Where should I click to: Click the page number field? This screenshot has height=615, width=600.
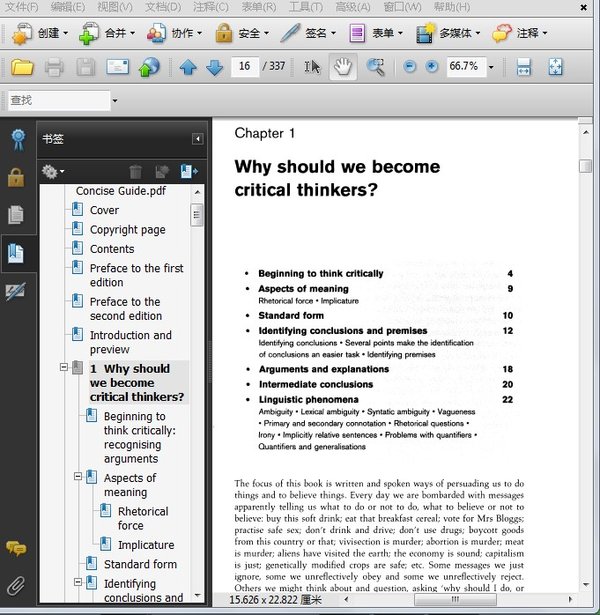[x=243, y=67]
